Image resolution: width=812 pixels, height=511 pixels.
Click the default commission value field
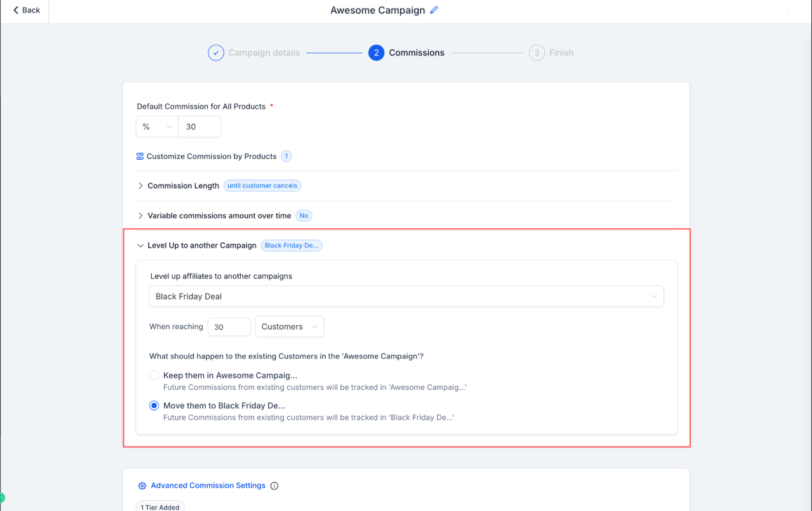pos(200,127)
